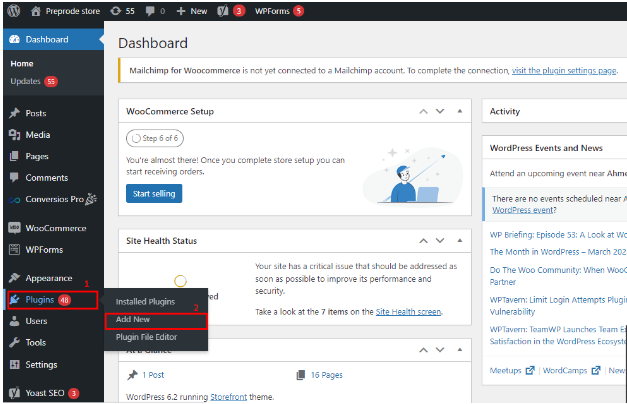
Task: Click the pages icon beside 16 Pages
Action: tap(301, 375)
